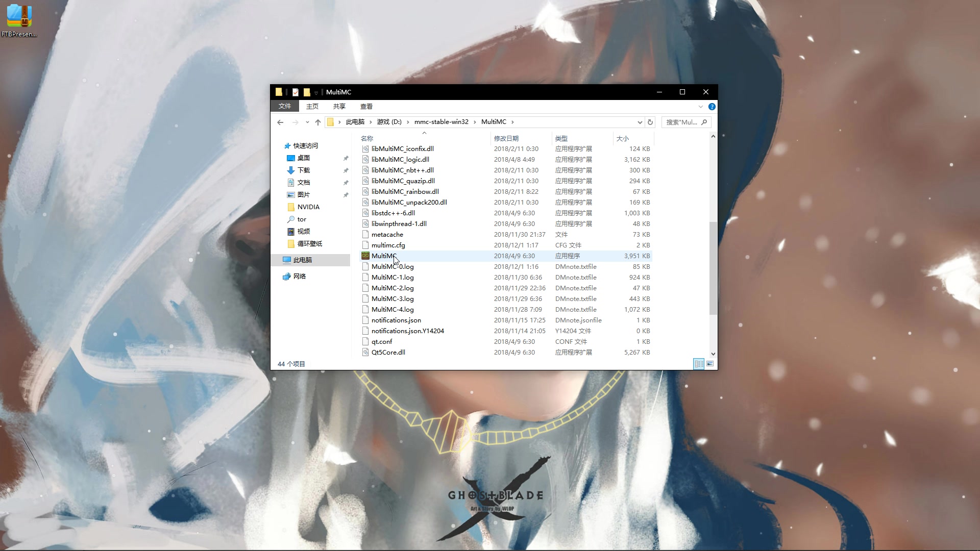980x551 pixels.
Task: Click the Properties quick access toolbar icon
Action: 296,92
